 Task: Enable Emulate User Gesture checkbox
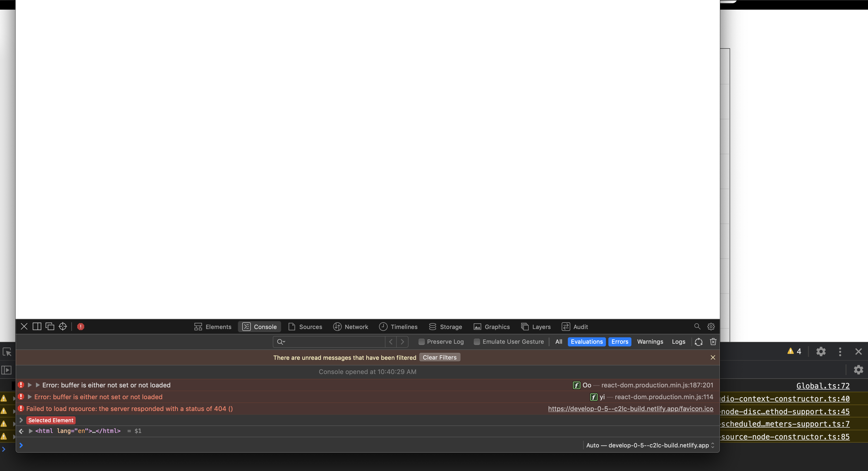coord(476,341)
